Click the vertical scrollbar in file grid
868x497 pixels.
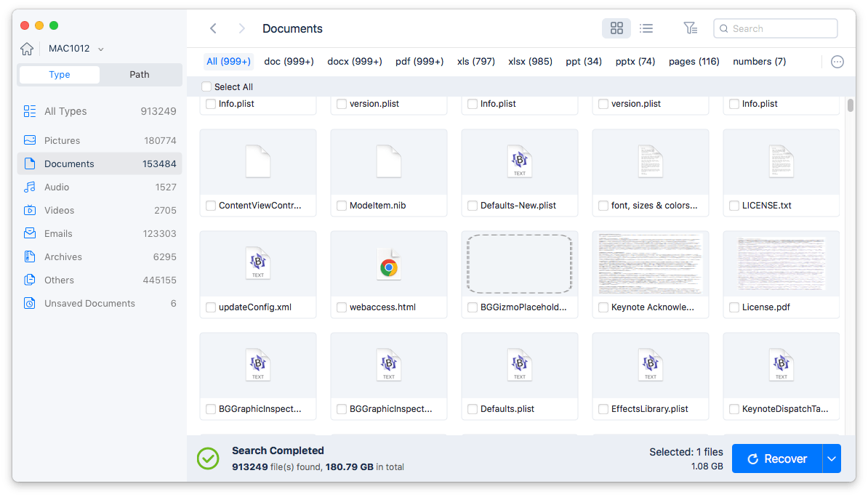850,106
